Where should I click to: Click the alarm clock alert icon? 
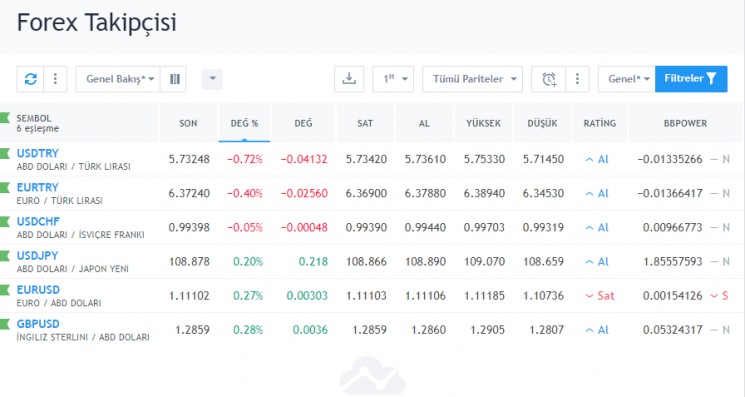point(549,79)
